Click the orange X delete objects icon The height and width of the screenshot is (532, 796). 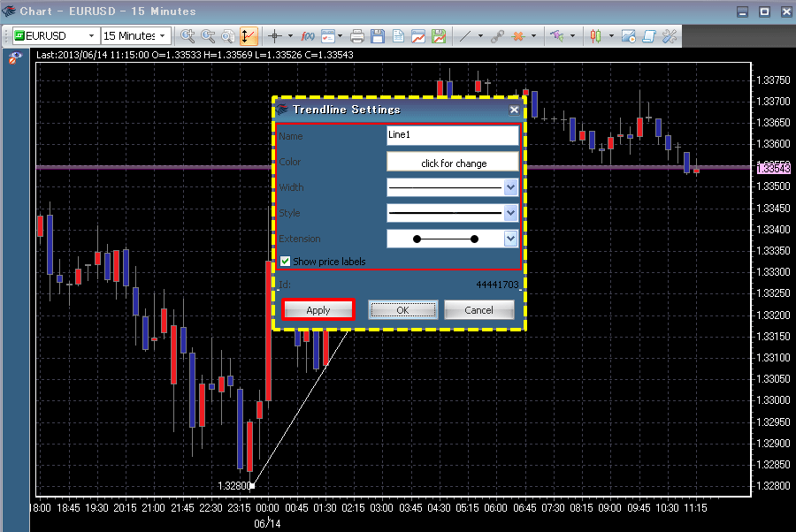pos(518,36)
